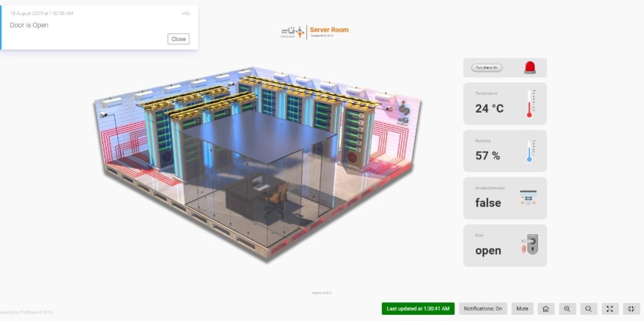Close the 'Door is Open' notification
Screen dimensions: 644x321
[178, 39]
